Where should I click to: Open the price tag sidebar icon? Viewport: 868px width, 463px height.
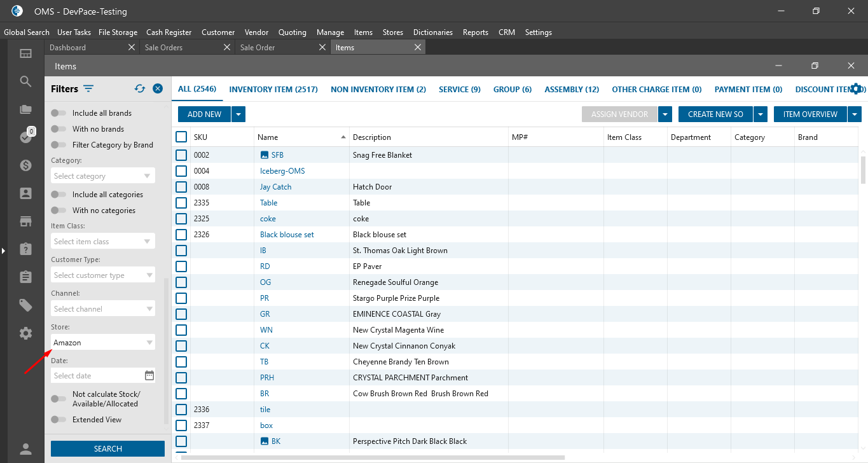pyautogui.click(x=25, y=305)
